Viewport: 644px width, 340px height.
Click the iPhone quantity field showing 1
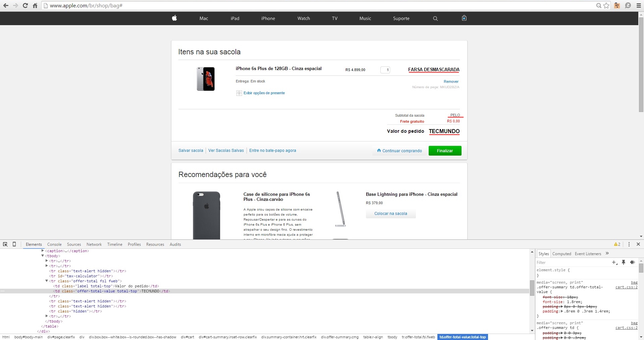(x=385, y=70)
